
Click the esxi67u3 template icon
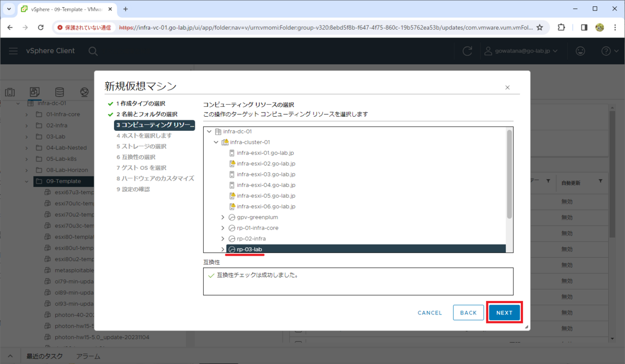(48, 192)
